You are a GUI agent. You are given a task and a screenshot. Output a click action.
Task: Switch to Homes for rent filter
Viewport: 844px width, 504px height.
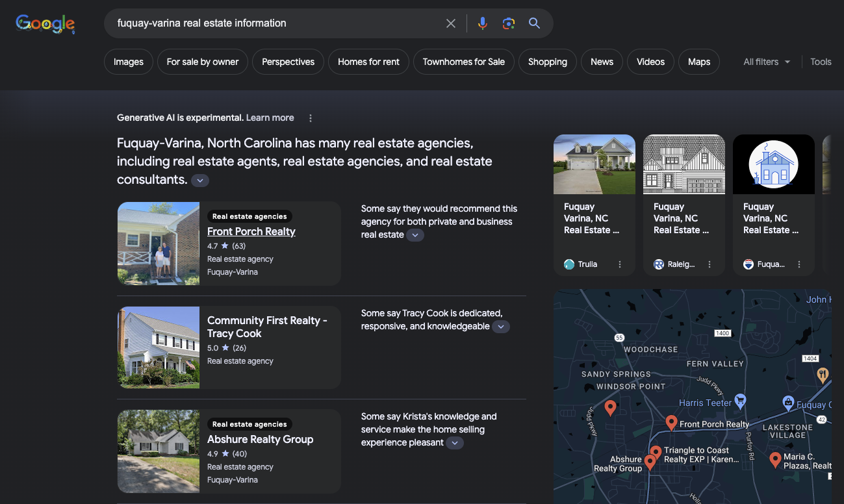click(368, 62)
